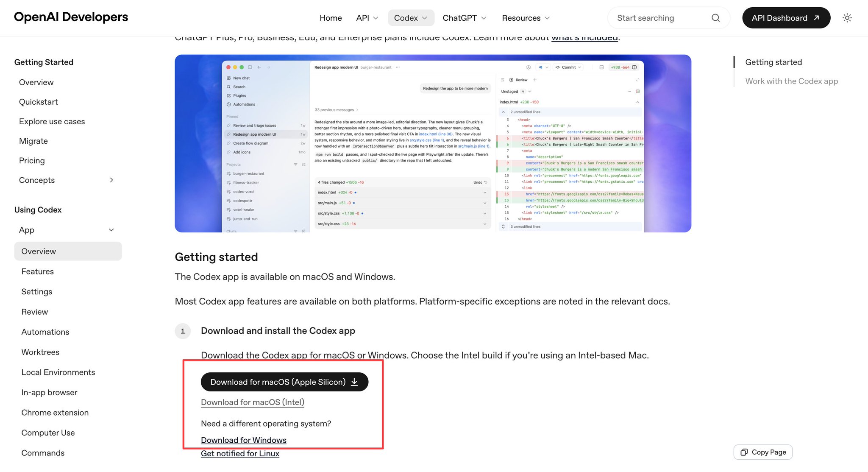This screenshot has height=472, width=868.
Task: Go to the Home nav item
Action: pos(331,18)
